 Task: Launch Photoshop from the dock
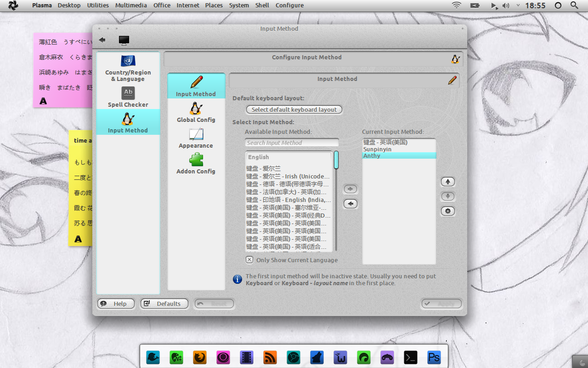[434, 357]
